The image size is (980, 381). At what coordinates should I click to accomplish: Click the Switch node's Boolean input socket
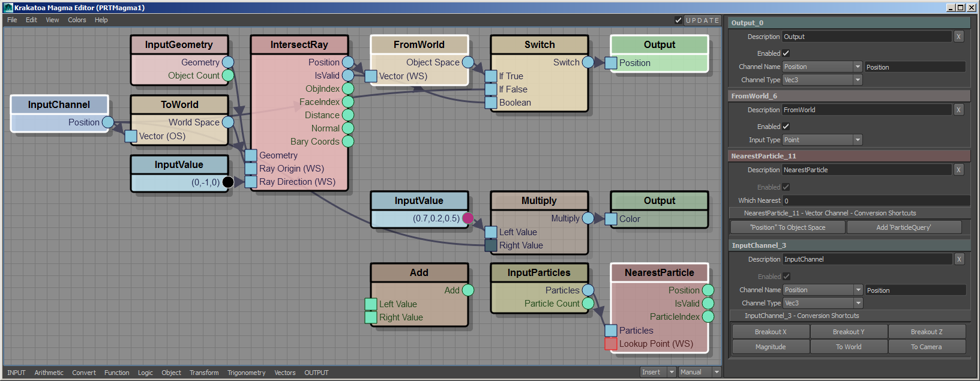(491, 103)
